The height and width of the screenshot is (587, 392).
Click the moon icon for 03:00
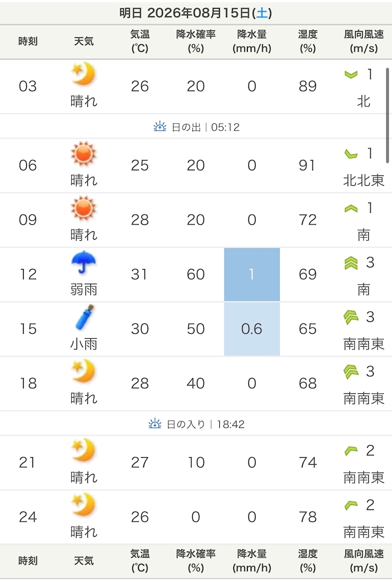[84, 74]
